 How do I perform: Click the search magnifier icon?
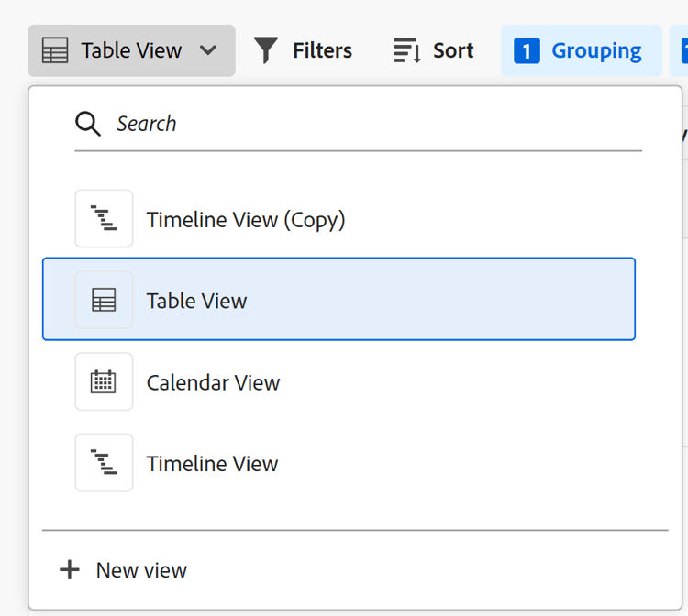(x=88, y=124)
